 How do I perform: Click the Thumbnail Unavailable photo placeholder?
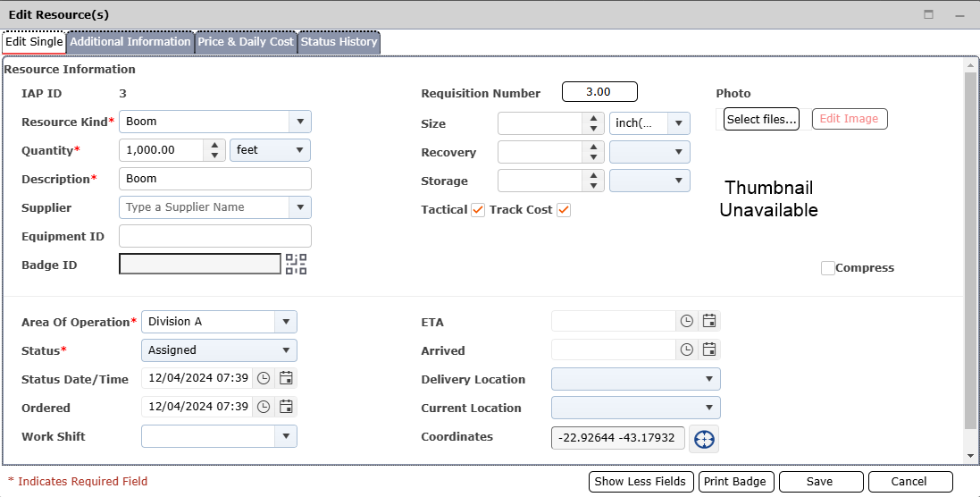pos(769,198)
